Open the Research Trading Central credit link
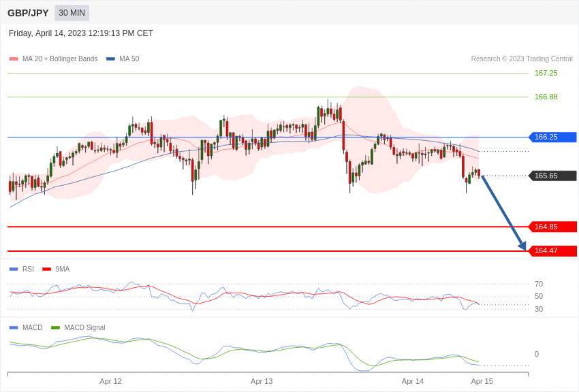 pyautogui.click(x=522, y=59)
